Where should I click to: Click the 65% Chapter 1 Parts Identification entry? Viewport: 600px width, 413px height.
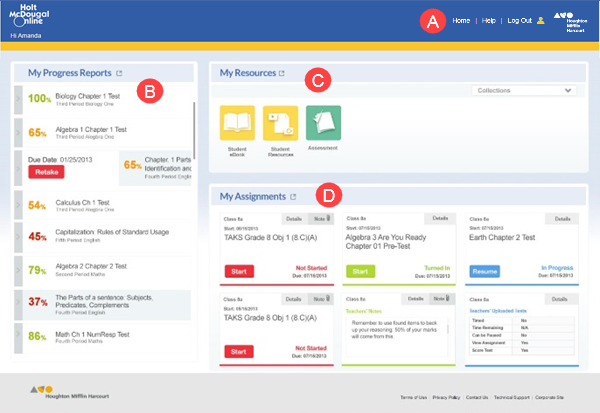pos(155,168)
